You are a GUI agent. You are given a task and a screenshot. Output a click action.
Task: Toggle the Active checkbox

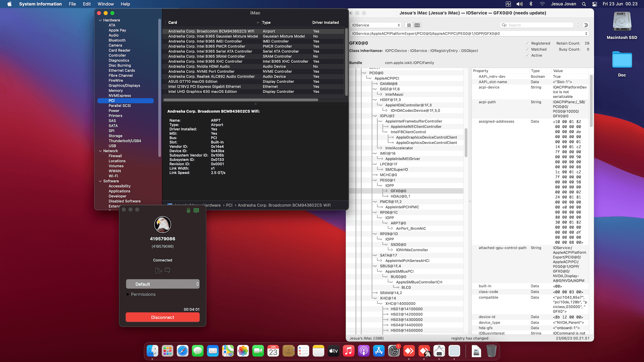pos(527,55)
